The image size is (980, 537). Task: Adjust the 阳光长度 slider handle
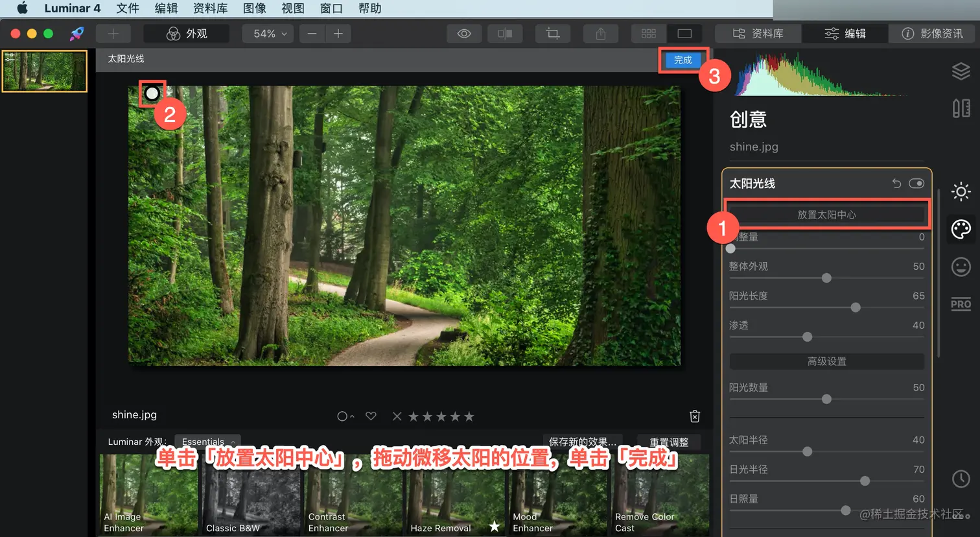click(856, 307)
